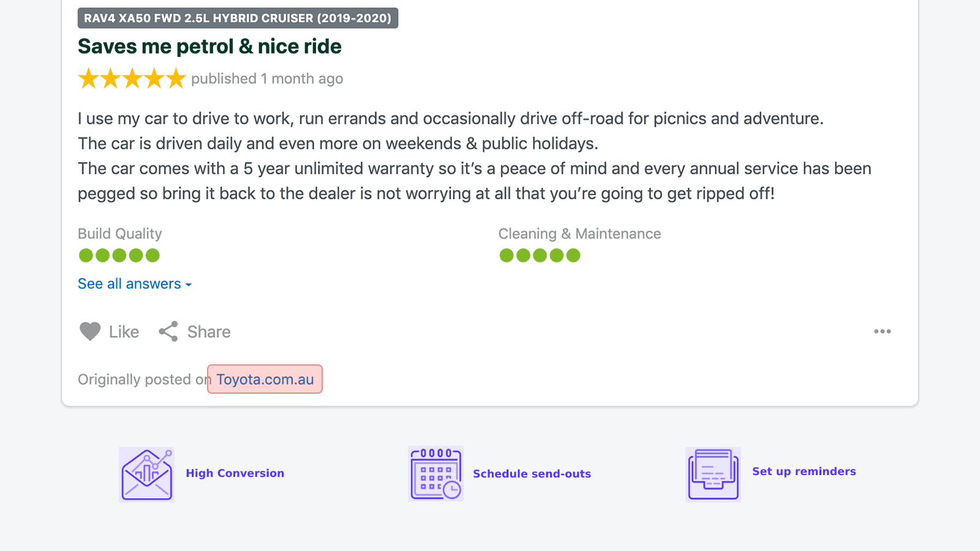Viewport: 980px width, 551px height.
Task: Toggle the first Cleaning & Maintenance dot
Action: 507,255
